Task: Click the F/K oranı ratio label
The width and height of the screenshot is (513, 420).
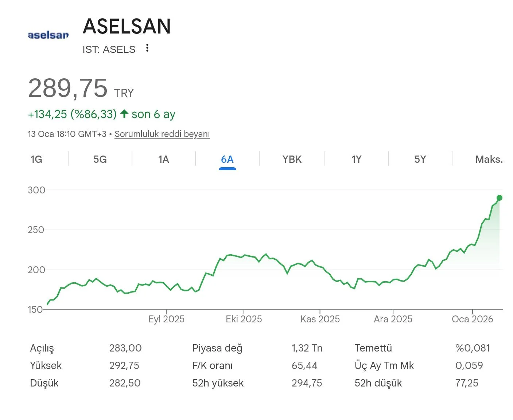Action: click(x=213, y=366)
